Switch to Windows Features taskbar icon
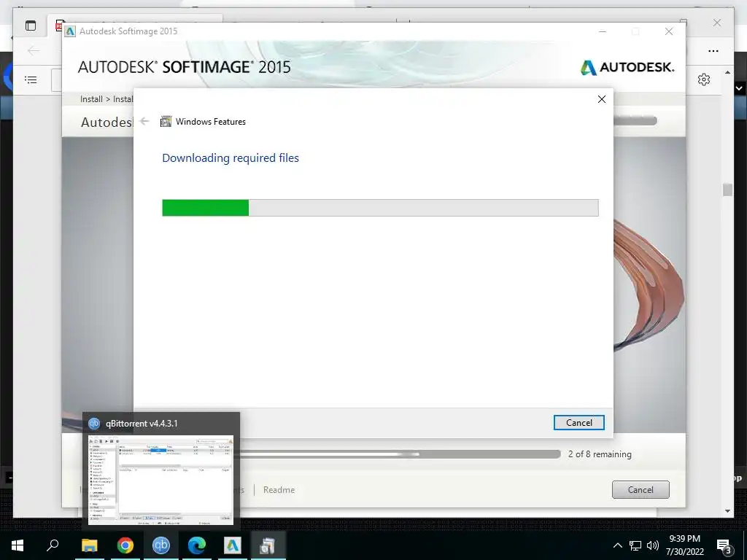Viewport: 747px width, 560px height. [x=268, y=545]
